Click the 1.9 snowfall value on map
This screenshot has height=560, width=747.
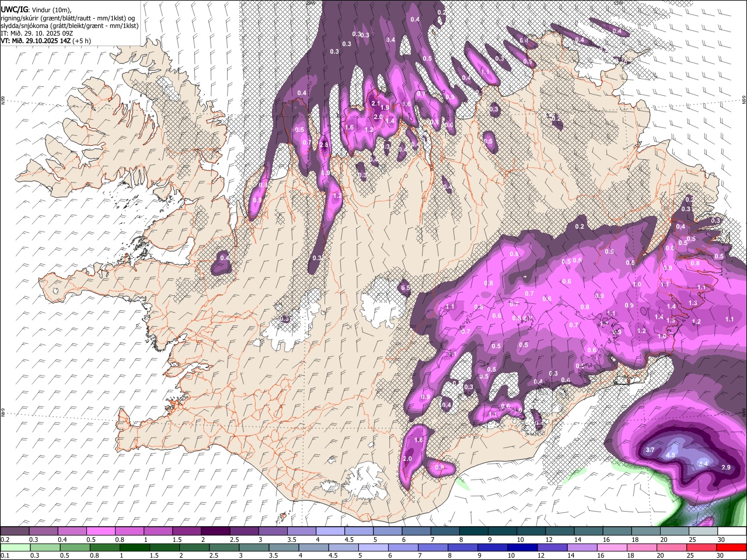click(x=385, y=107)
